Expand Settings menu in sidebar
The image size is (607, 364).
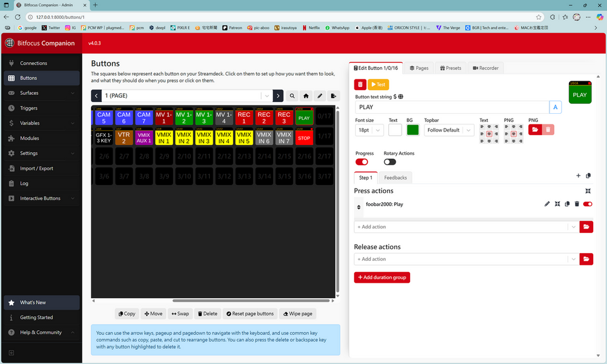click(x=42, y=154)
